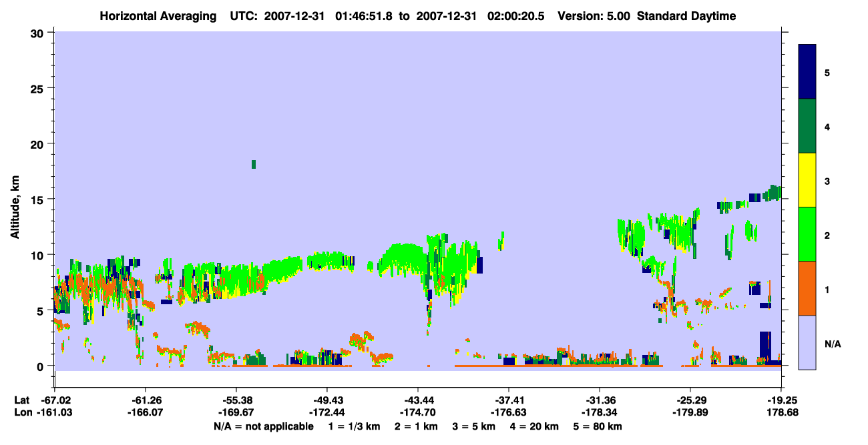The width and height of the screenshot is (868, 445).
Task: Click latitude value -19.25
Action: coord(781,400)
